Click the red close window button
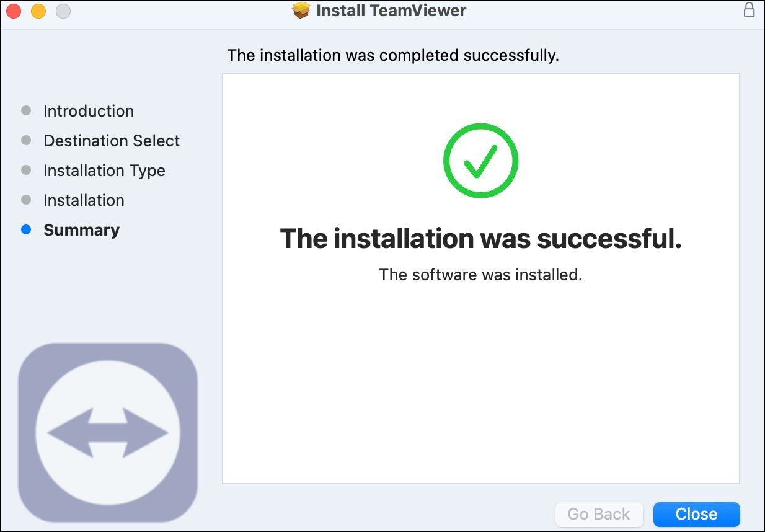The width and height of the screenshot is (765, 532). pos(14,11)
